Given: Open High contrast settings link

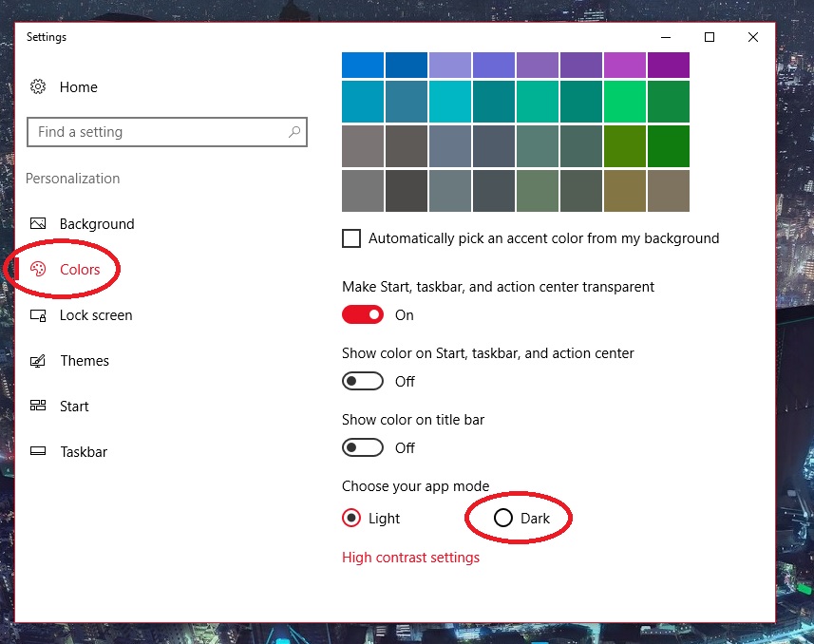Looking at the screenshot, I should coord(410,558).
